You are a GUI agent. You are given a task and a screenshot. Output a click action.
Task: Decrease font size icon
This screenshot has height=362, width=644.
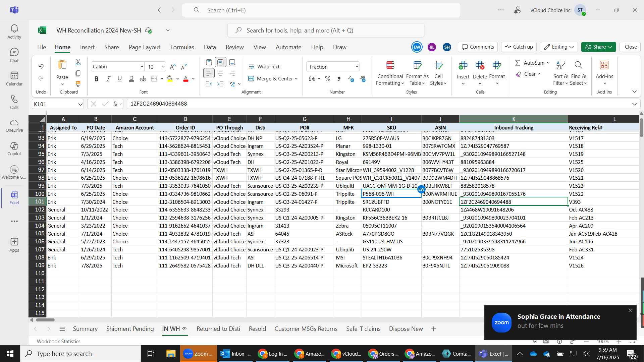184,67
